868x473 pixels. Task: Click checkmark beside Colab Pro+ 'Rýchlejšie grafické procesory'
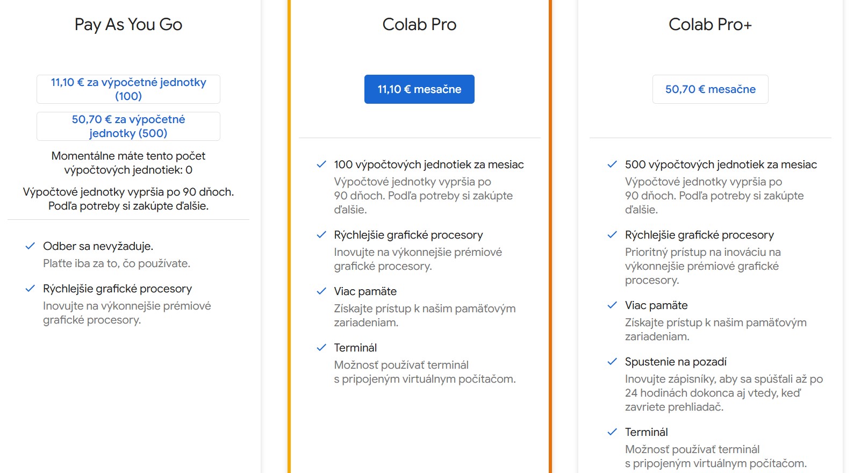click(x=612, y=235)
